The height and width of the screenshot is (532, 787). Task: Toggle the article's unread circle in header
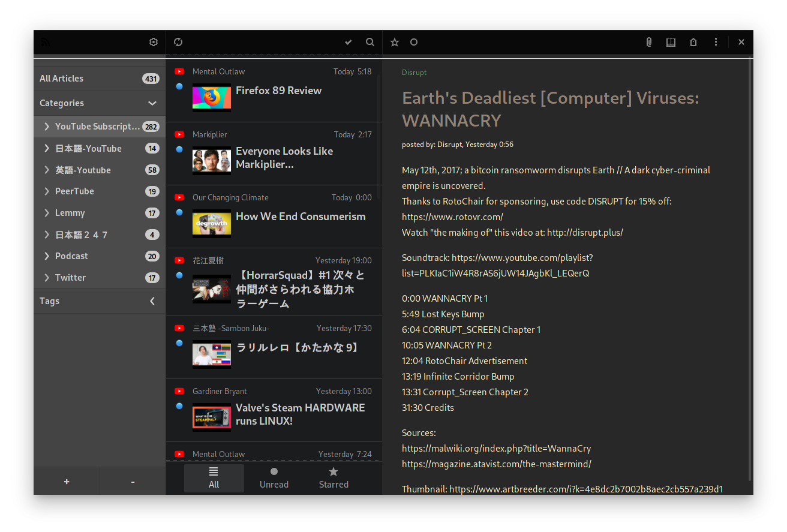pos(414,42)
